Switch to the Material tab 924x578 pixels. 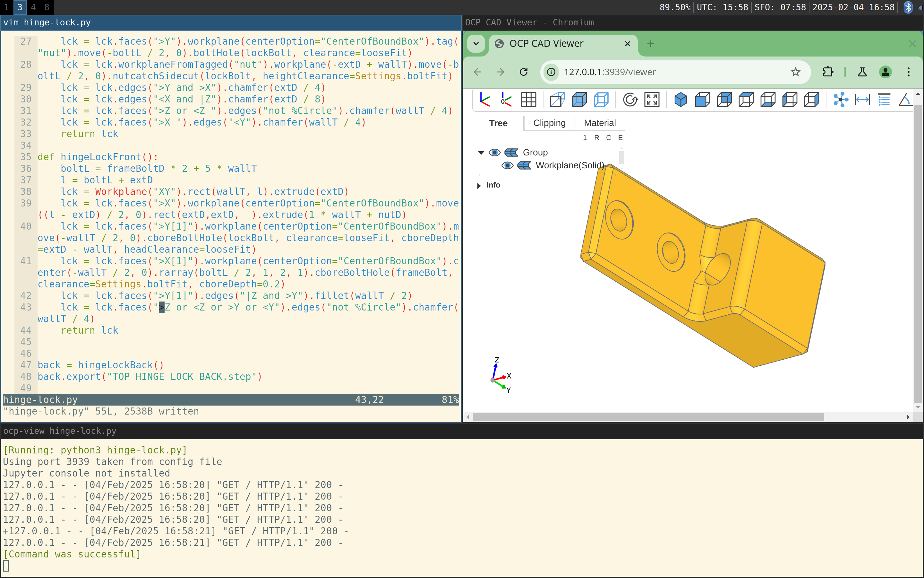click(600, 123)
